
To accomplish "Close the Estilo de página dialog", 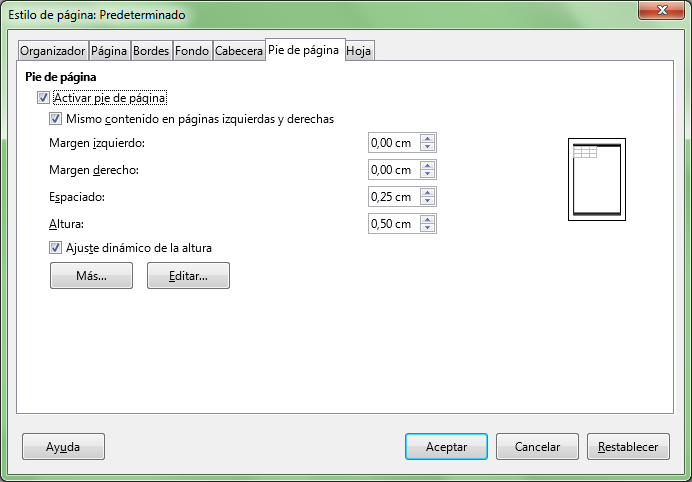I will 658,13.
